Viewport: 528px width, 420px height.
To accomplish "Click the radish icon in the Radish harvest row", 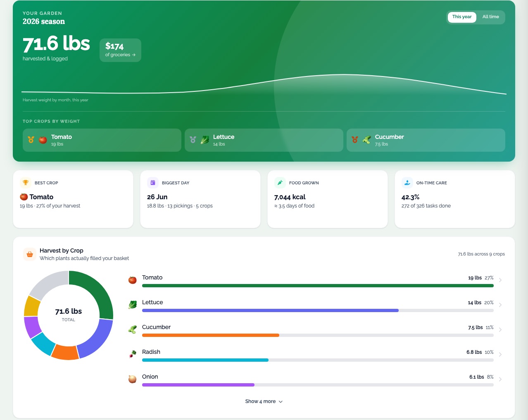I will point(133,355).
